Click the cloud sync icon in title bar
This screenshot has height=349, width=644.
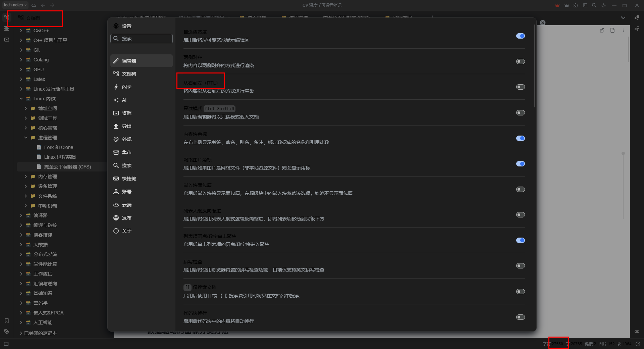34,5
